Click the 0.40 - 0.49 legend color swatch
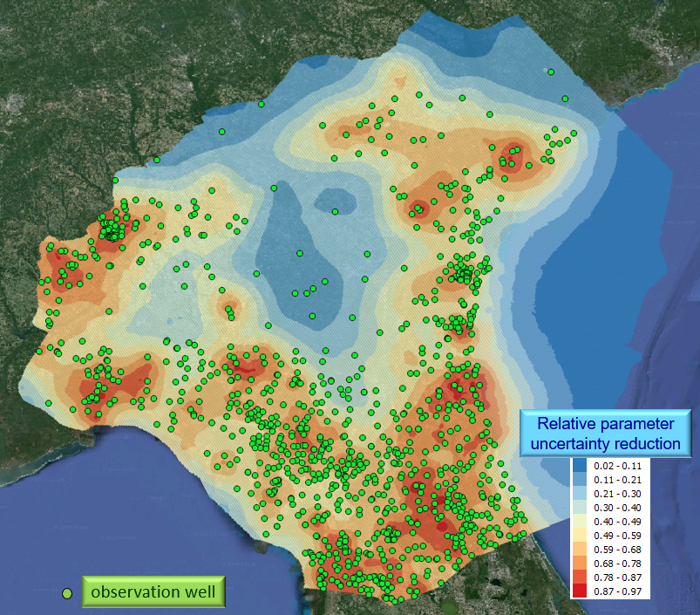 coord(580,522)
